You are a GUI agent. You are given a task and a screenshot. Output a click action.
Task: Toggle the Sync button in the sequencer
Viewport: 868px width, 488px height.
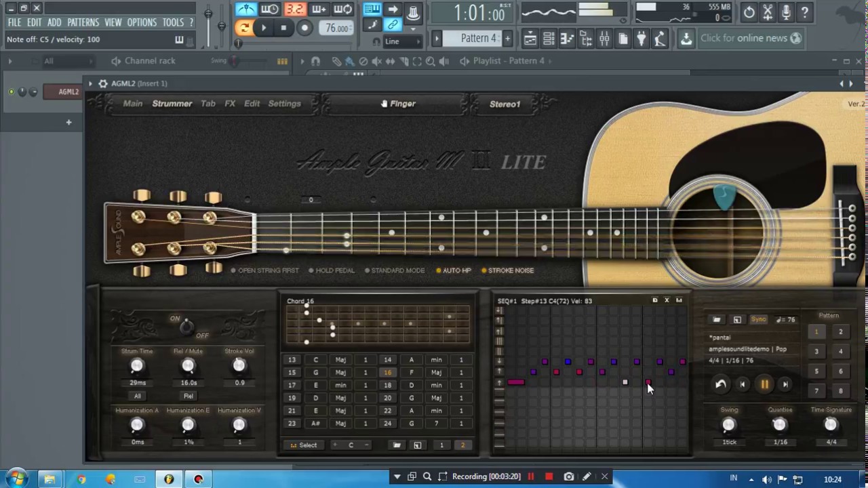[x=758, y=319]
